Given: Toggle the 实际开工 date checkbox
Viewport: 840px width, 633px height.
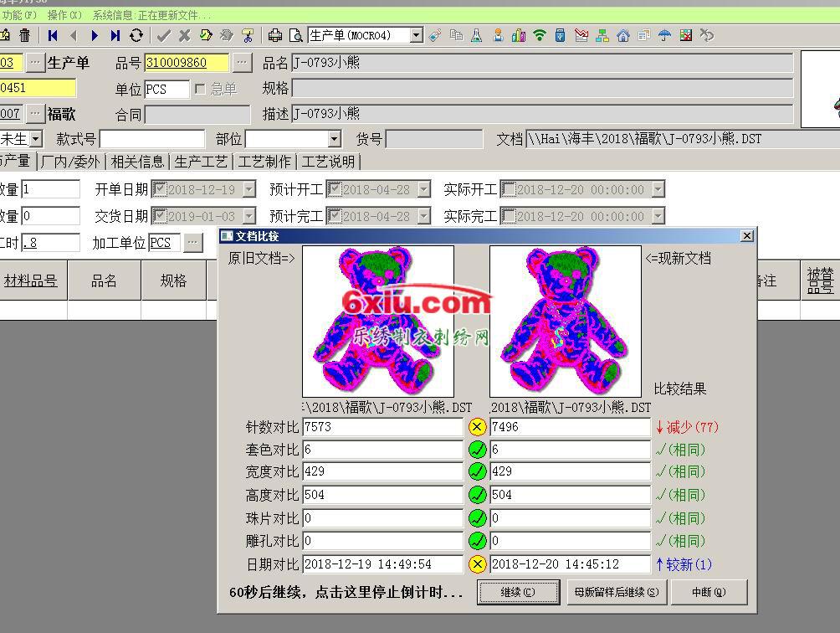Looking at the screenshot, I should tap(509, 190).
